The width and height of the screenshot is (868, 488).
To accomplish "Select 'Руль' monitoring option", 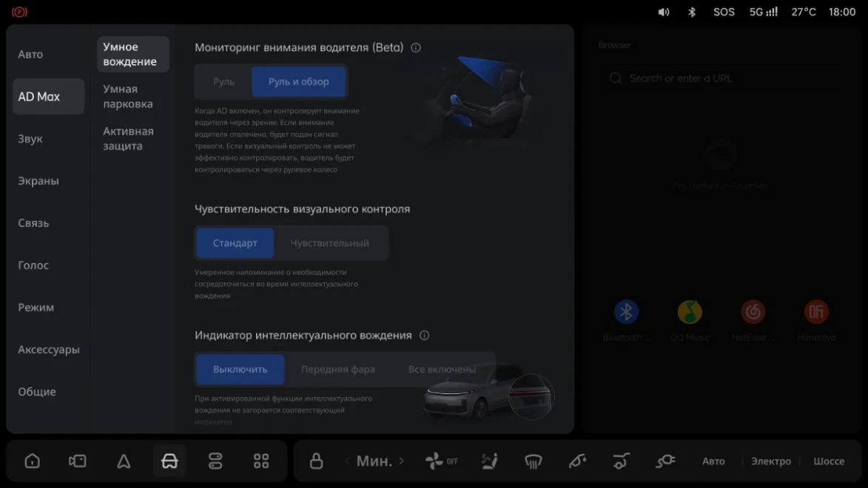I will [223, 81].
